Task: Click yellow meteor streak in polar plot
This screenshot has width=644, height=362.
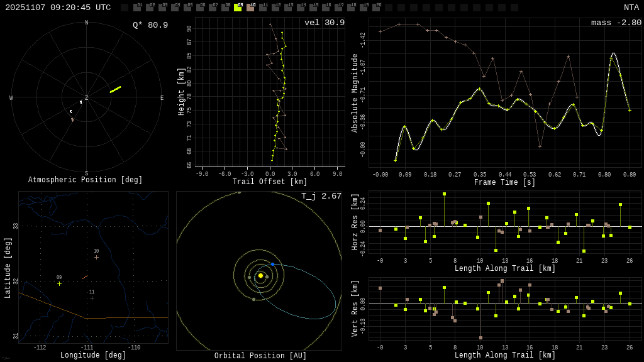Action: pyautogui.click(x=115, y=90)
